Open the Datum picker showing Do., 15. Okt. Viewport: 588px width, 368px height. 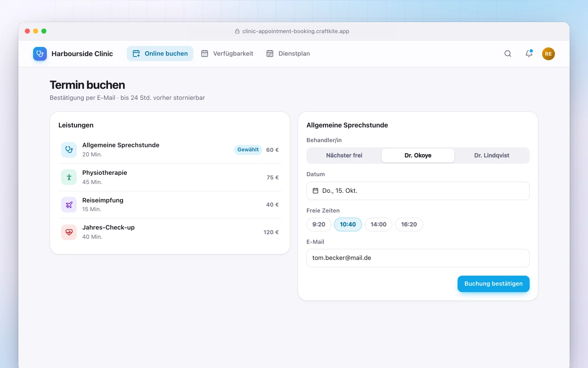pyautogui.click(x=418, y=191)
